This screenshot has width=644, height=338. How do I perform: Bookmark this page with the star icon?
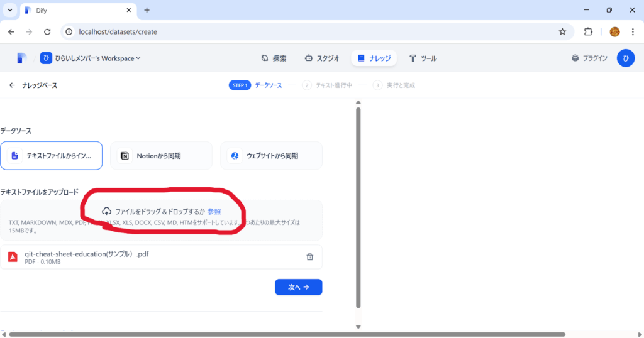point(562,31)
